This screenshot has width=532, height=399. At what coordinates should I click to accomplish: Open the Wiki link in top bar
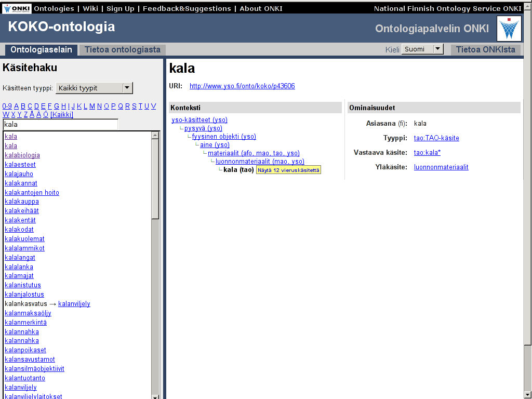pos(90,8)
